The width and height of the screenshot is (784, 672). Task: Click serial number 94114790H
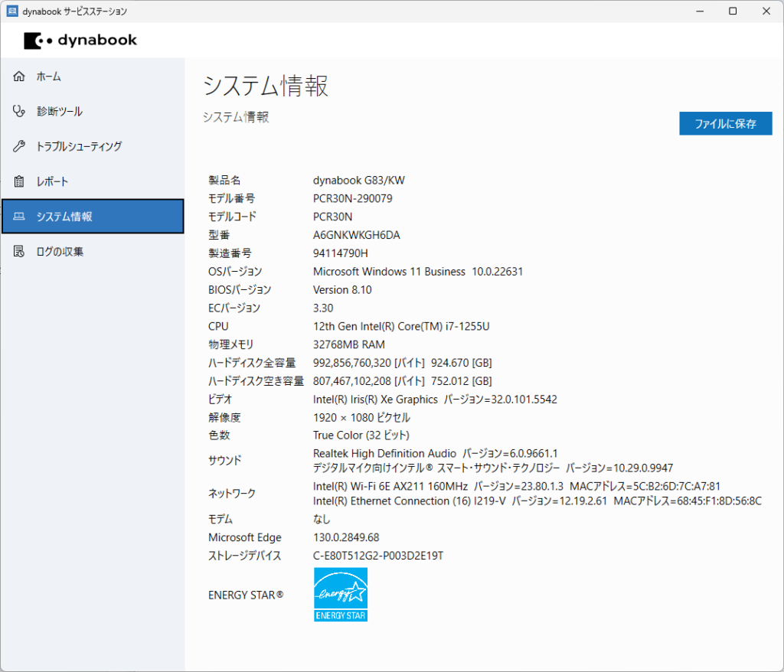(x=341, y=253)
